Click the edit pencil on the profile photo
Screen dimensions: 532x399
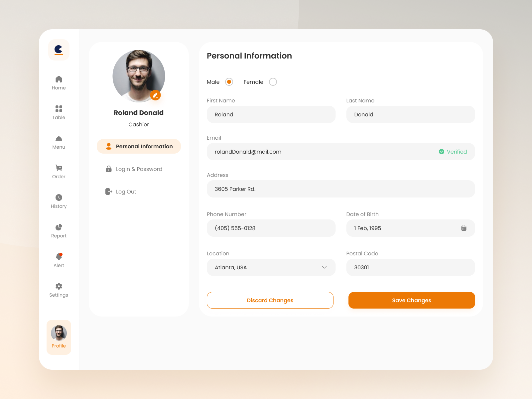click(156, 95)
